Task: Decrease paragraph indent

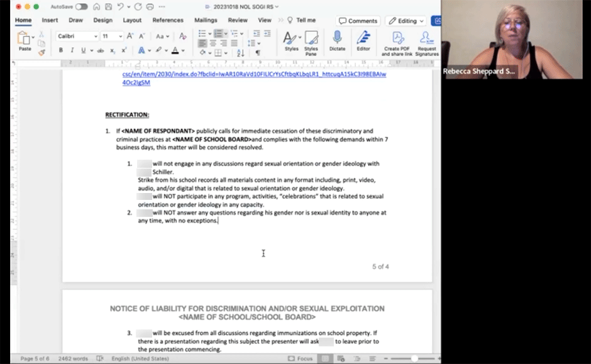Action: (x=257, y=33)
